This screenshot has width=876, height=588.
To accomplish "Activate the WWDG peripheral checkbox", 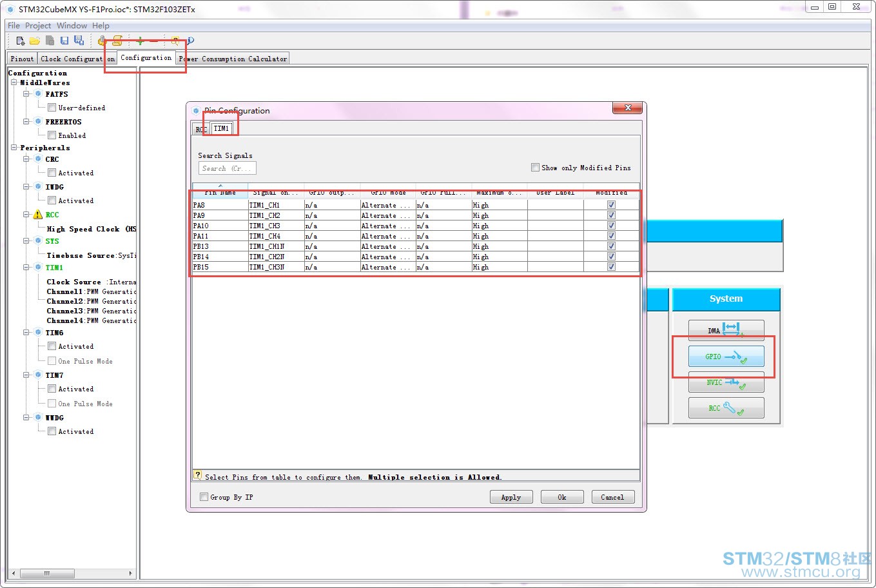I will pyautogui.click(x=52, y=431).
